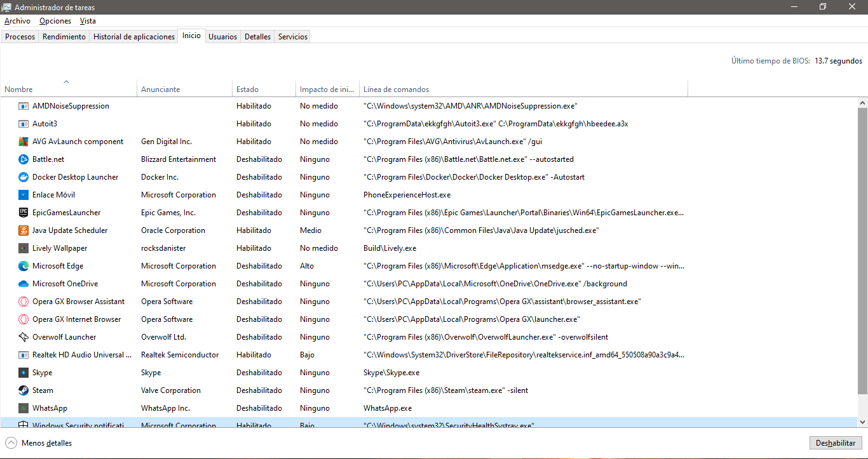Click the Epic Games, Inc. publisher cell

[x=168, y=213]
